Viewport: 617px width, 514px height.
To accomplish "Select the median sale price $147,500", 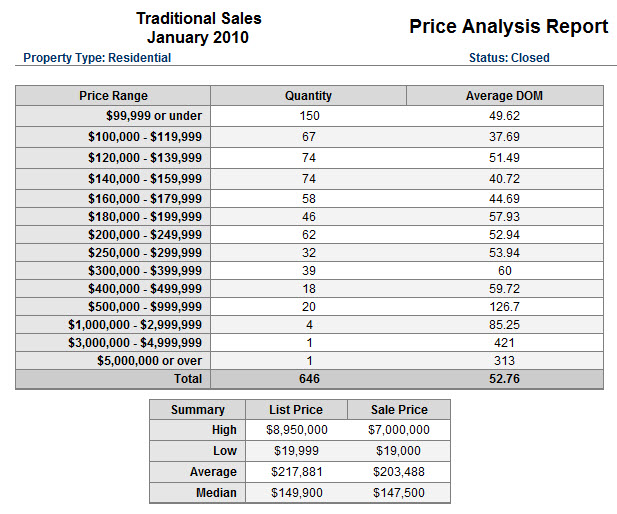I will point(399,493).
